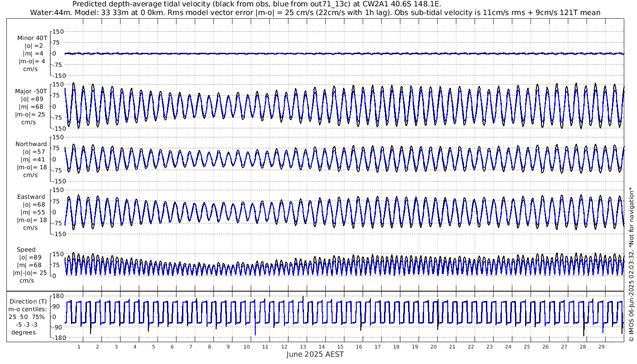Viewport: 637px width, 364px height.
Task: Click the '|m| =55' value in the Eastward panel
Action: point(31,212)
